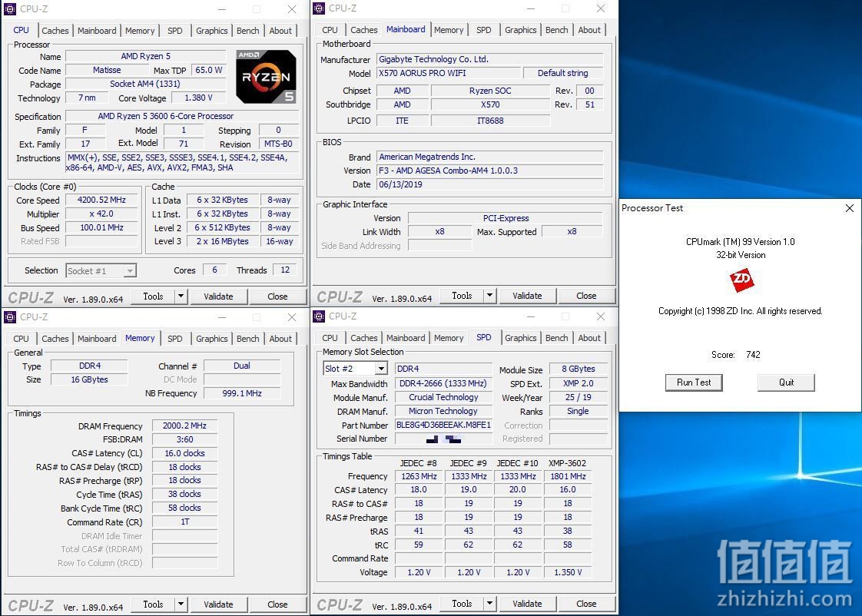Image resolution: width=862 pixels, height=616 pixels.
Task: Open Memory tab in the Mainboard-tab window
Action: point(449,30)
